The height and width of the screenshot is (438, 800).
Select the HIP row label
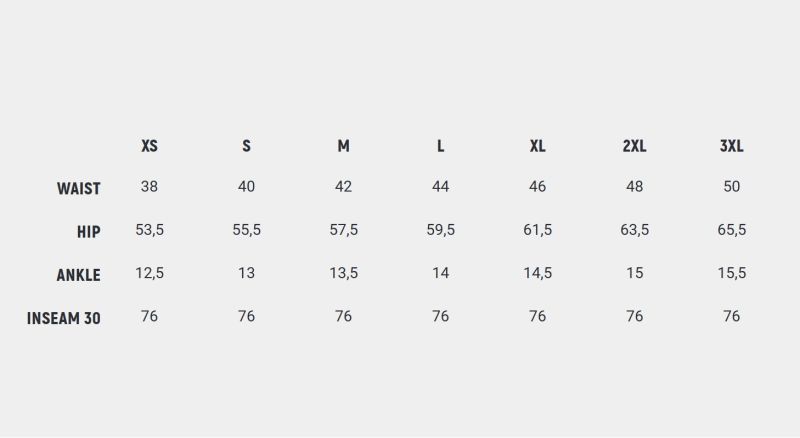coord(88,232)
